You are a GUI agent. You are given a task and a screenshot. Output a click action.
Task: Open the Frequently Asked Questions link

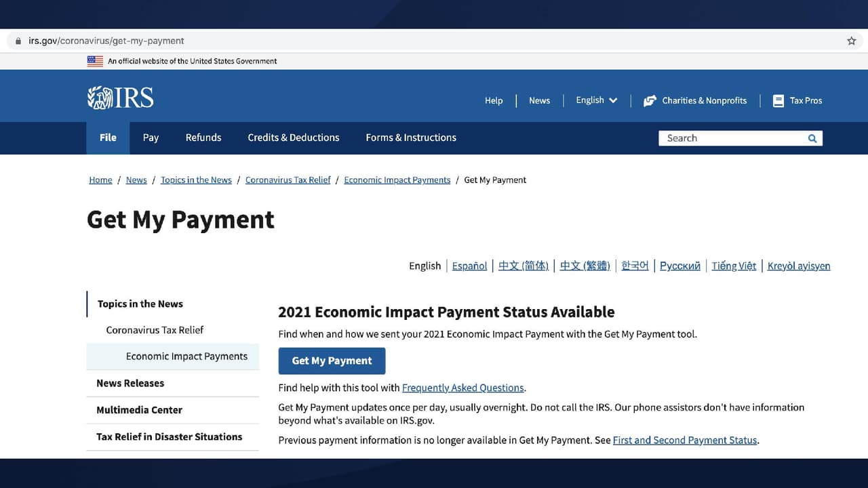[462, 388]
